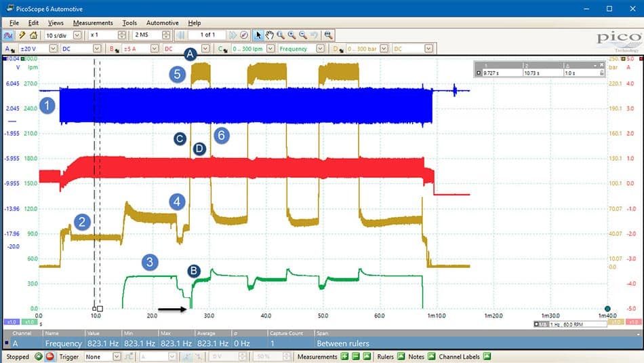Viewport: 644px width, 363px height.
Task: Toggle the Rulers legend display
Action: click(x=401, y=356)
